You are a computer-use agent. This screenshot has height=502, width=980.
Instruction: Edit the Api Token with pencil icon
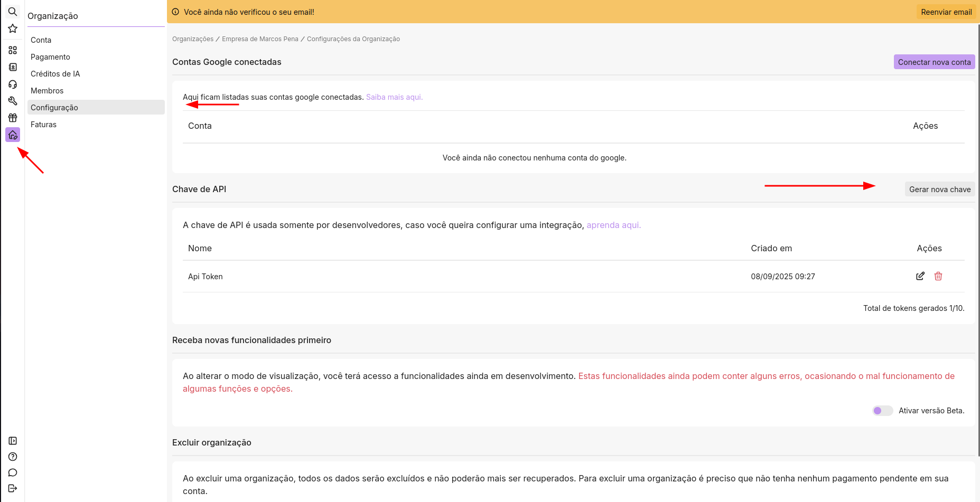[920, 276]
